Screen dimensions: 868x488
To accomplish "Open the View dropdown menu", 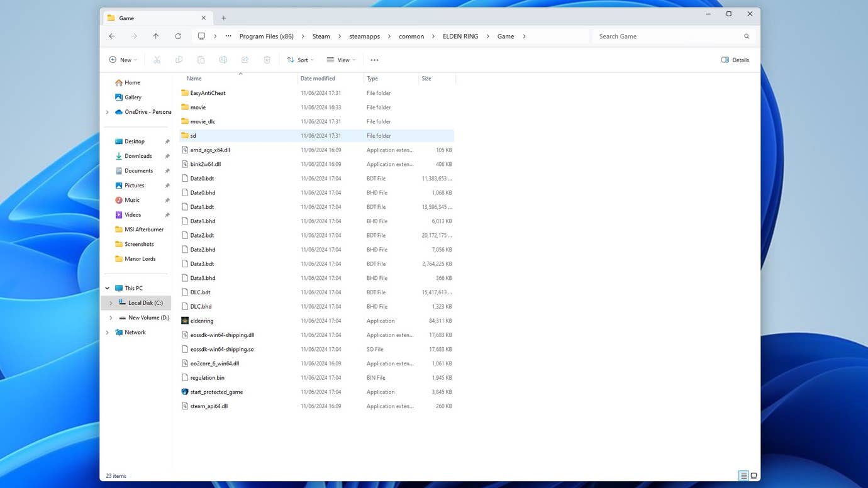I will 341,60.
